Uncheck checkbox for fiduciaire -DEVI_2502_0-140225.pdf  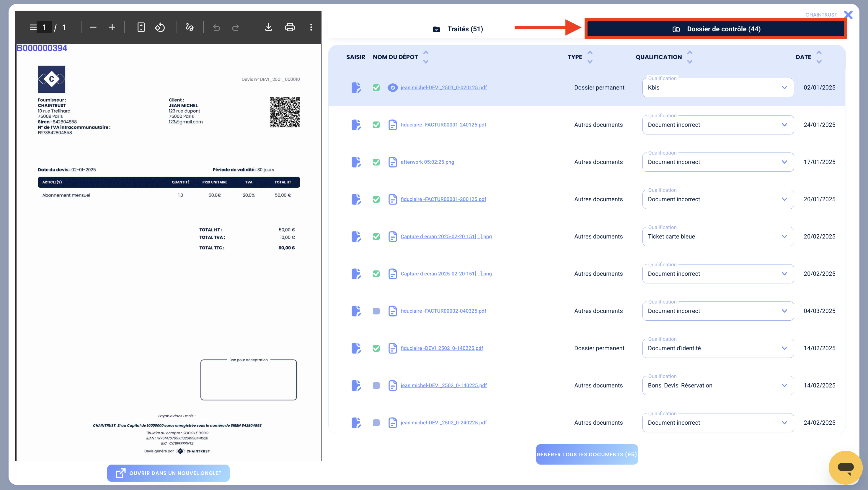point(376,348)
